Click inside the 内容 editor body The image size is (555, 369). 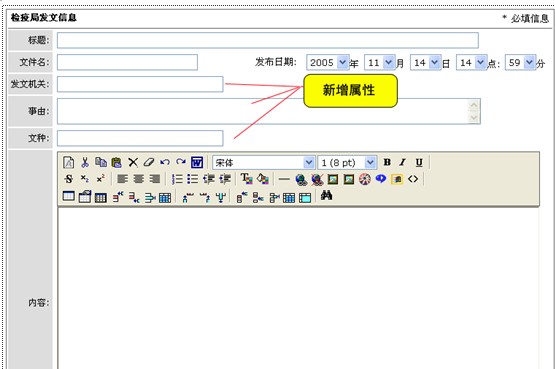click(298, 288)
